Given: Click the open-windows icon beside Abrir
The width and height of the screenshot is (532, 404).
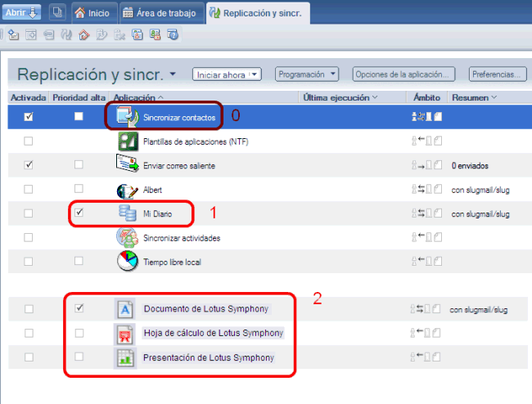Looking at the screenshot, I should click(x=57, y=12).
